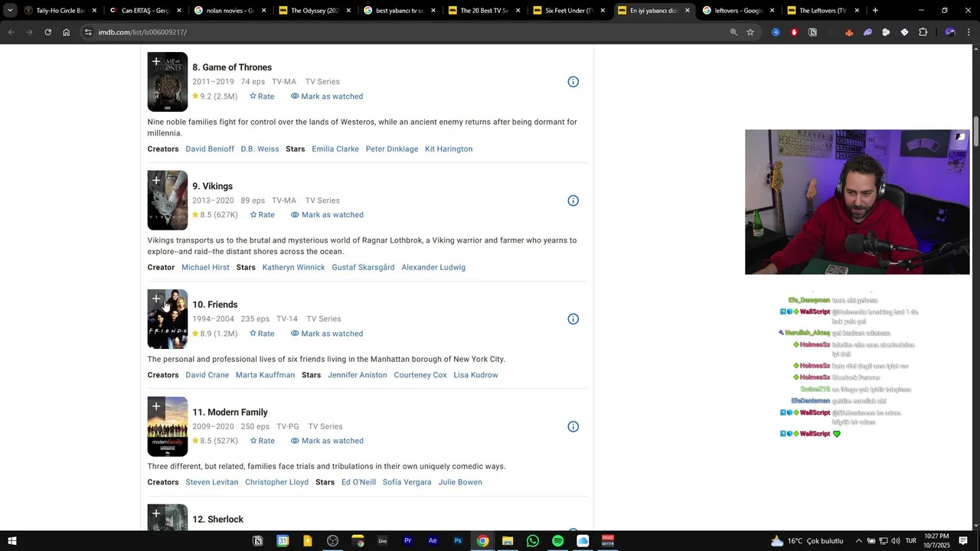This screenshot has height=551, width=980.
Task: Open the Game of Thrones title link
Action: pyautogui.click(x=232, y=67)
